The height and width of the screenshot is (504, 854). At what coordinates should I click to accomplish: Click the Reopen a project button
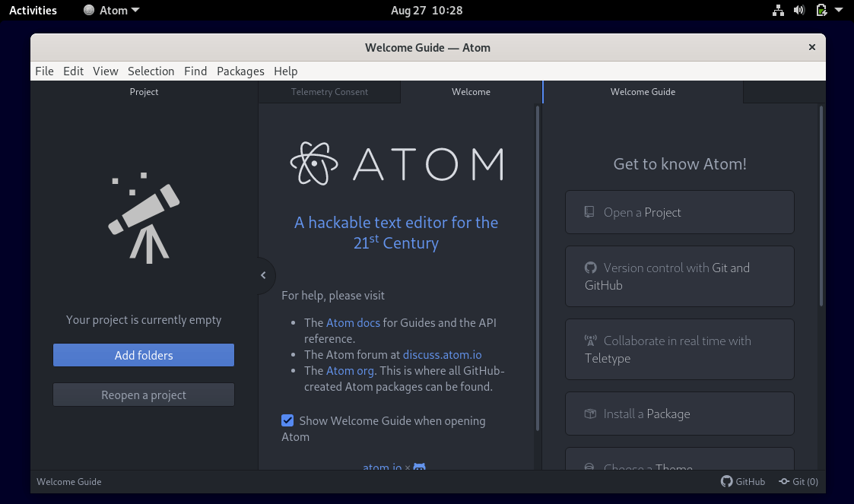pyautogui.click(x=144, y=395)
